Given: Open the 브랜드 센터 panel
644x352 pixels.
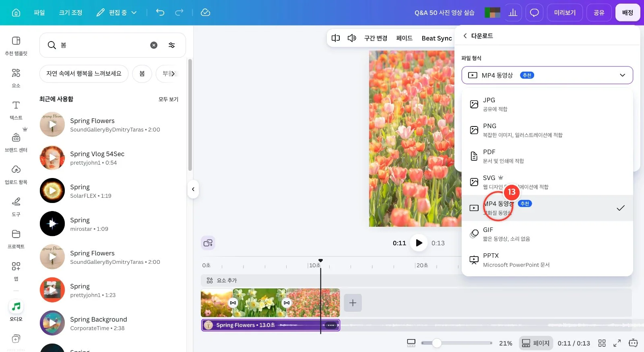Looking at the screenshot, I should tap(16, 142).
